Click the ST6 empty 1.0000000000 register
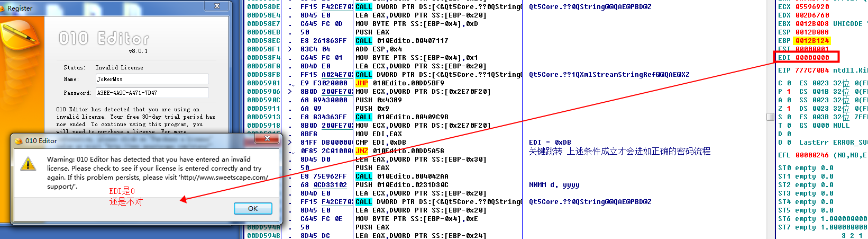Image resolution: width=868 pixels, height=239 pixels. (x=823, y=219)
